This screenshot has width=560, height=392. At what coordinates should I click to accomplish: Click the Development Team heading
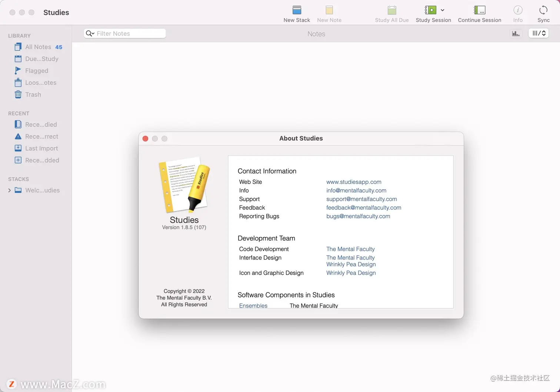[x=266, y=238]
